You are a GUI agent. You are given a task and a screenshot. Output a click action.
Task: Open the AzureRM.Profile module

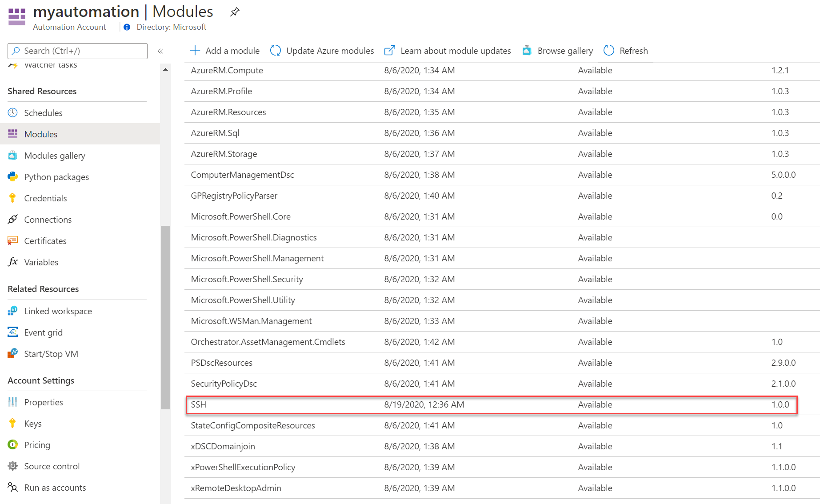(x=221, y=91)
